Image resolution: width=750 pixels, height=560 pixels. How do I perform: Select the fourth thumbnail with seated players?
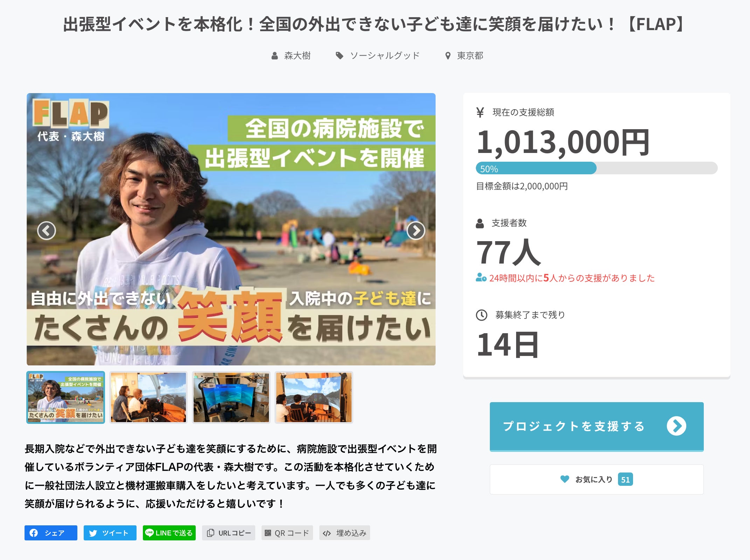314,397
